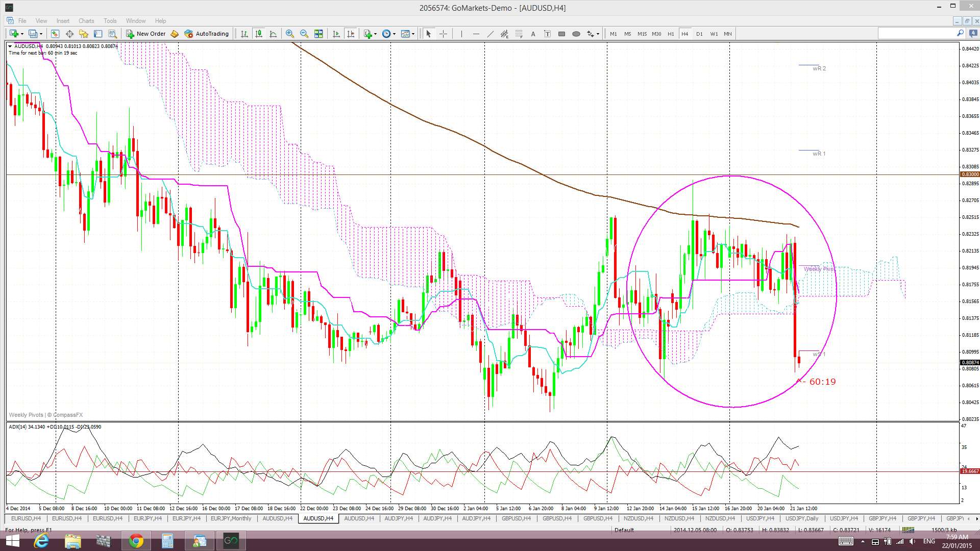980x551 pixels.
Task: Draw a horizontal line on chart
Action: point(476,34)
